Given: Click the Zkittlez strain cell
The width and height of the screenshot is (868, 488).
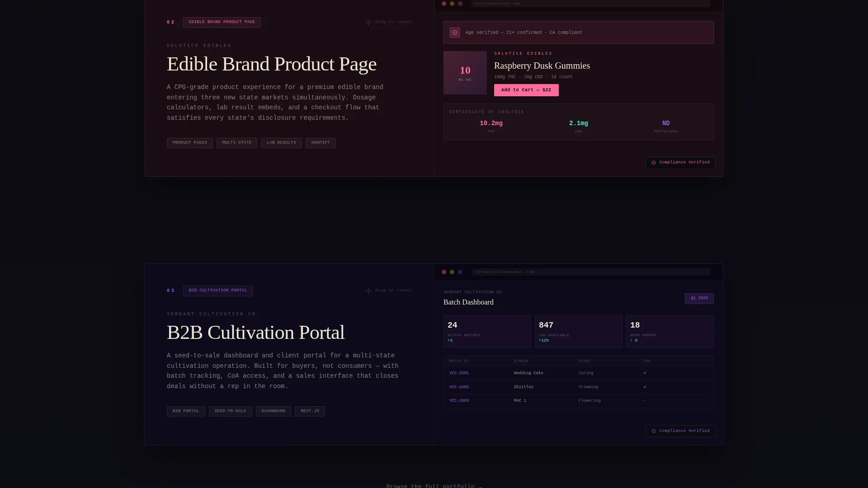Looking at the screenshot, I should coord(524,387).
